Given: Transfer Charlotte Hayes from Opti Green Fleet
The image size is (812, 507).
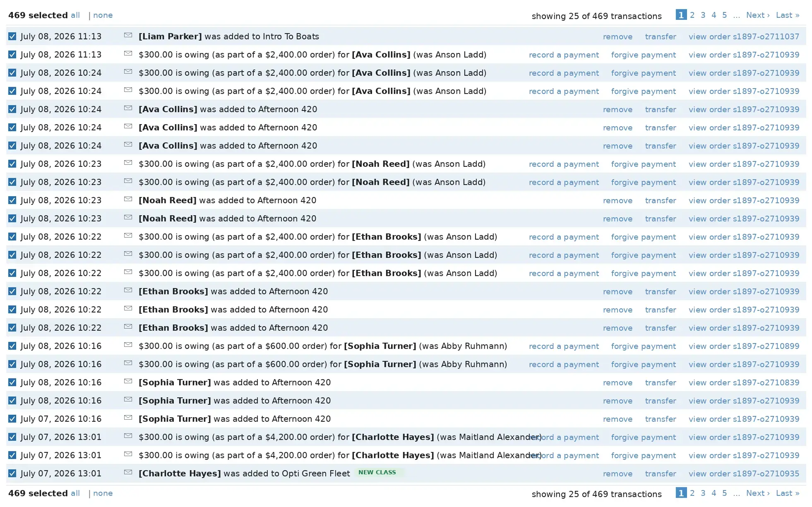Looking at the screenshot, I should pos(661,474).
